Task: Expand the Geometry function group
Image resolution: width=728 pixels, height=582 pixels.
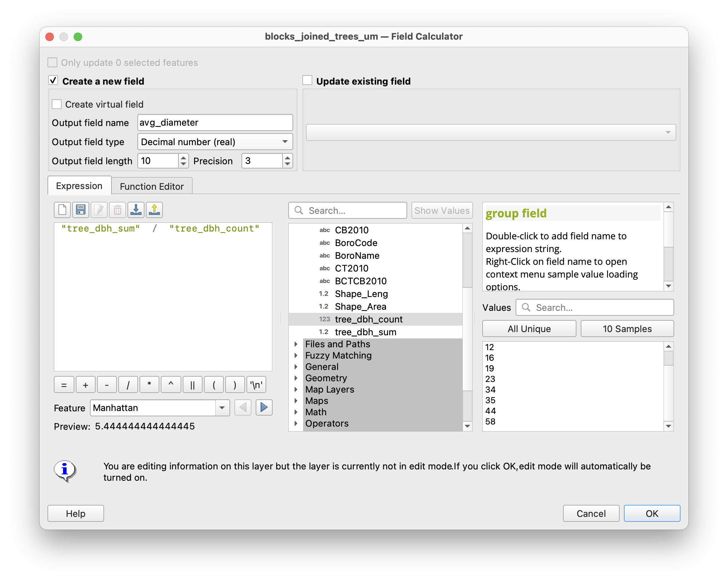Action: (296, 378)
